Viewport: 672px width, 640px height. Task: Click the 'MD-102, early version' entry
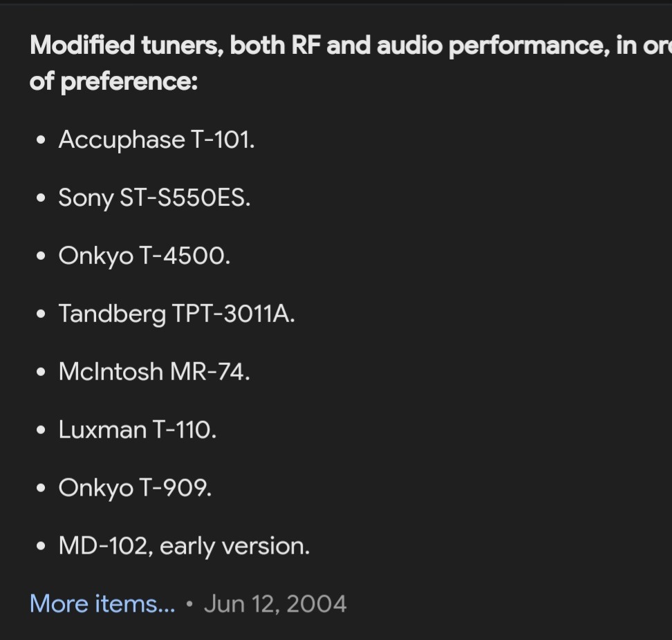click(x=184, y=546)
